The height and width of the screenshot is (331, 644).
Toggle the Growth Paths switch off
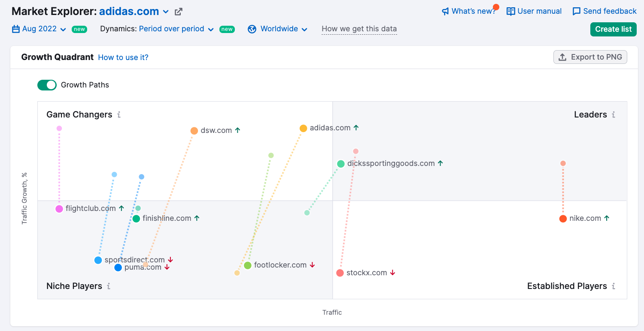[47, 85]
